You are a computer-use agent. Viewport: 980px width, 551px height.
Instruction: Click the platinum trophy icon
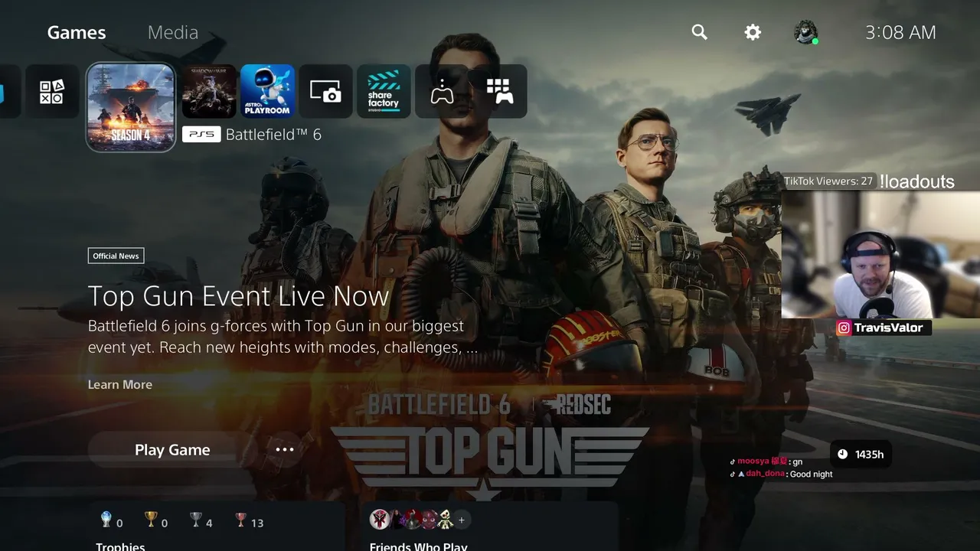106,520
